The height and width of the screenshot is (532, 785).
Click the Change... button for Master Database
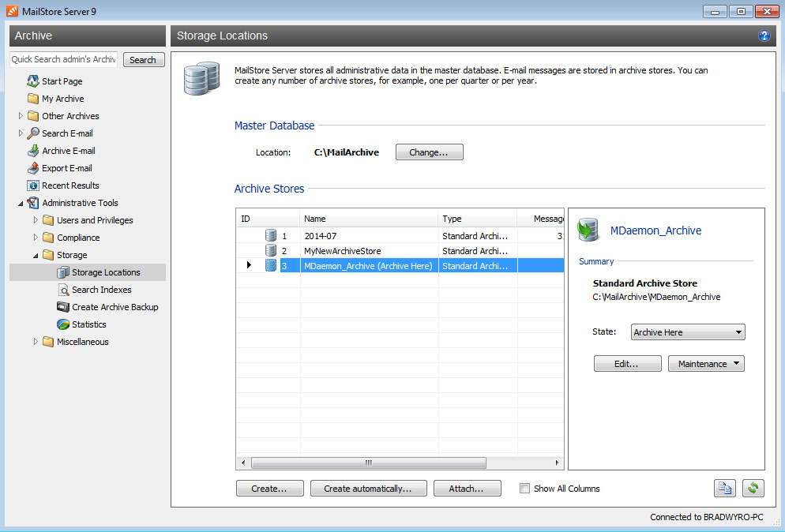[x=429, y=152]
